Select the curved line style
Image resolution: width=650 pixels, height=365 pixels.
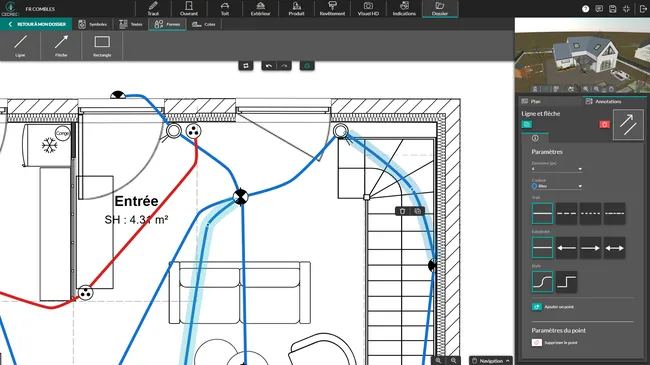coord(542,282)
